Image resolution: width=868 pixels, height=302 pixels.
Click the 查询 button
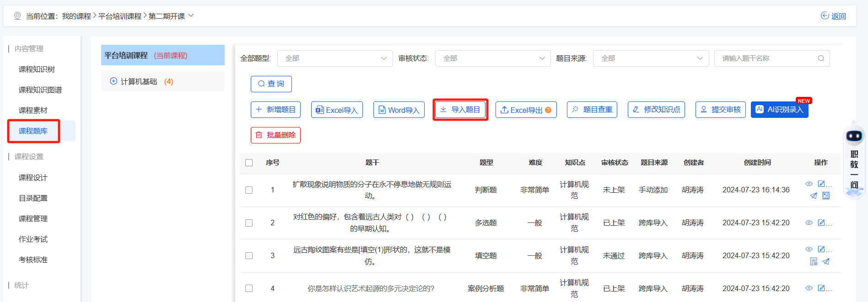[271, 84]
